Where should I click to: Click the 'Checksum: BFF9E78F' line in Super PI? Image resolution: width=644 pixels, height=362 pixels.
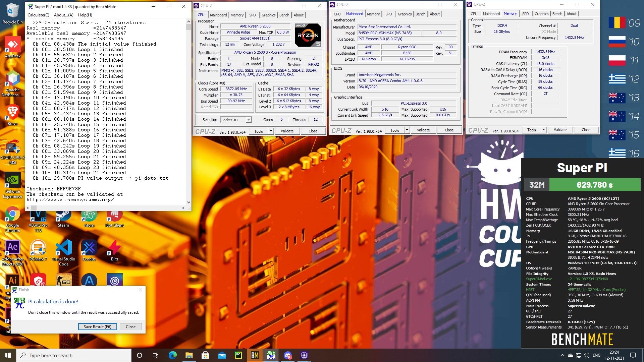click(54, 189)
